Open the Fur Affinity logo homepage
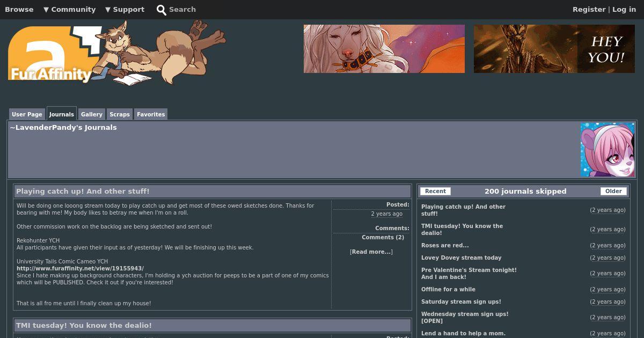 click(x=116, y=53)
